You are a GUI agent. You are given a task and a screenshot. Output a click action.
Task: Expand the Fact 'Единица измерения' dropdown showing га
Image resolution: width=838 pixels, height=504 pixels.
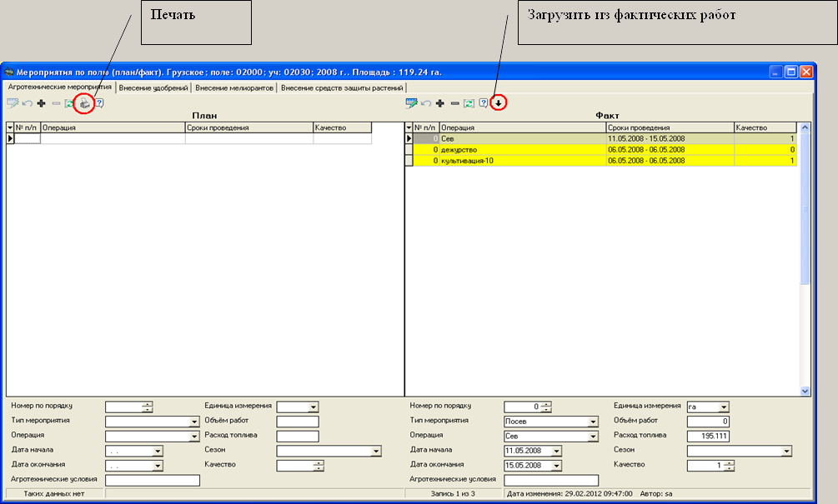click(x=723, y=407)
